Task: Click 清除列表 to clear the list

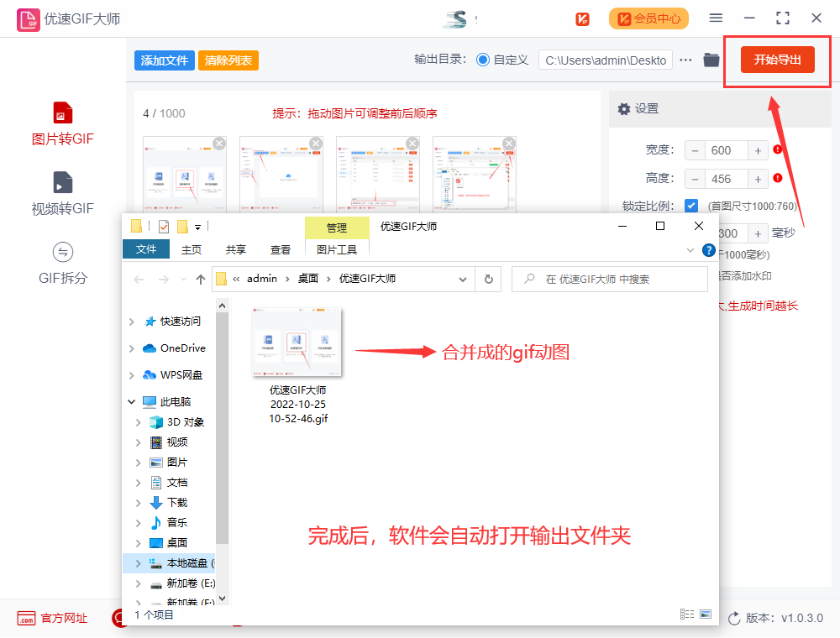Action: 228,60
